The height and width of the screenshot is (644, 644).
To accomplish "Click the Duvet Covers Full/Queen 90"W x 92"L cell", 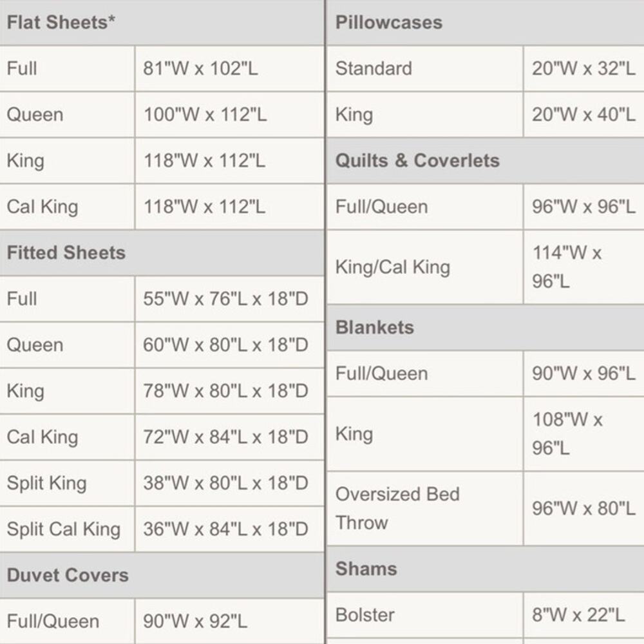I will tap(230, 621).
